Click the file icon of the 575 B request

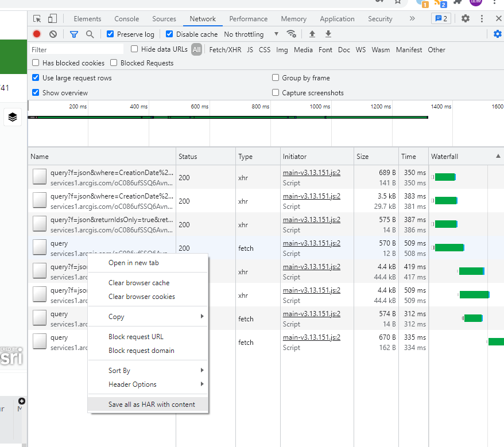click(x=40, y=224)
